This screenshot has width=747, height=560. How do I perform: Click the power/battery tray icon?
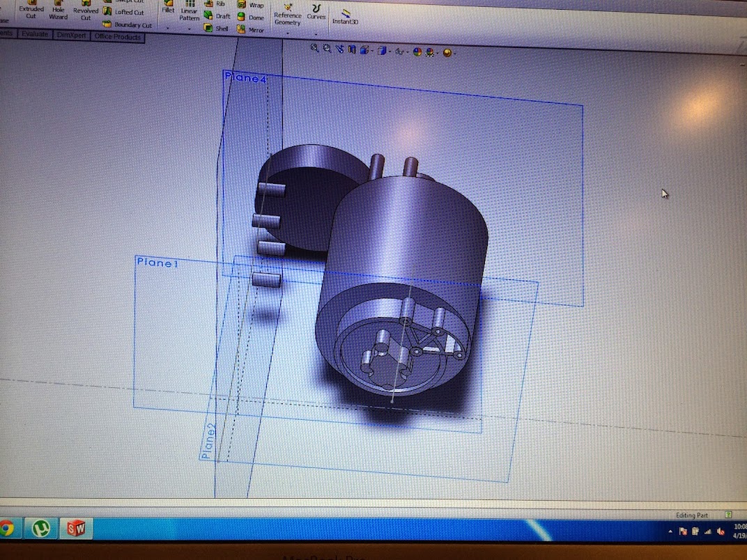695,531
